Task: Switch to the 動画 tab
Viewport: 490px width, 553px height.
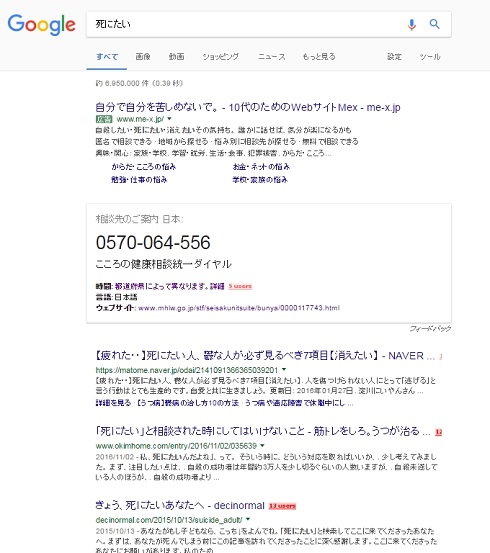Action: 176,56
